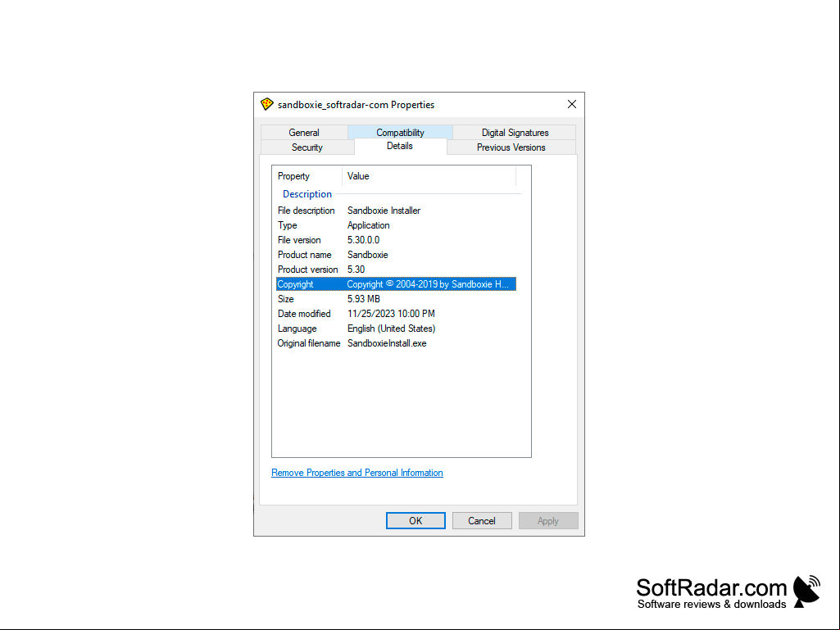Select the Type row label
Image resolution: width=840 pixels, height=630 pixels.
pos(287,225)
